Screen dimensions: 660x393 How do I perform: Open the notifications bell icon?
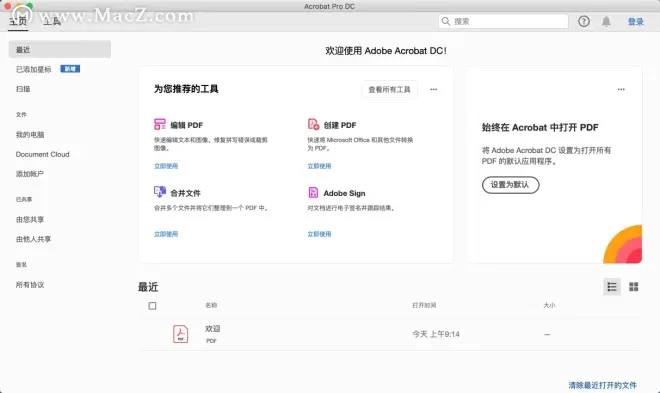(x=606, y=21)
